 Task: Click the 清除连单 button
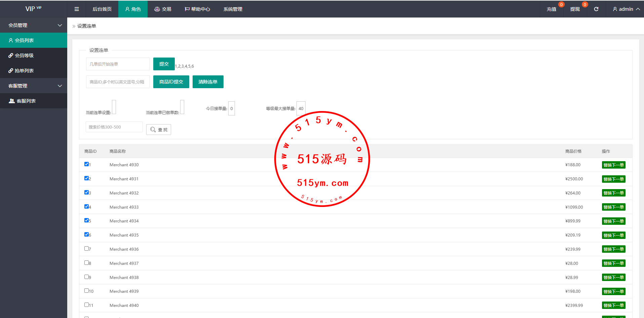point(208,82)
